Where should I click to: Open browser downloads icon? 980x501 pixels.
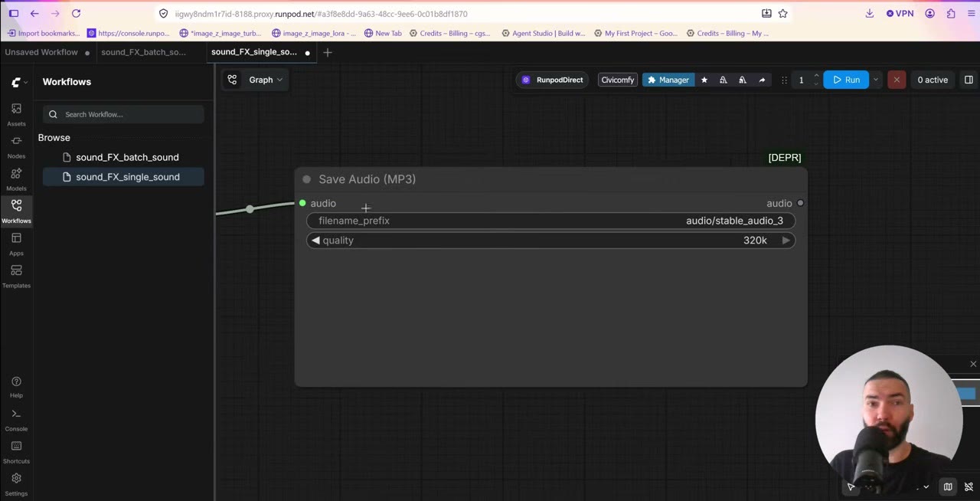[x=870, y=14]
